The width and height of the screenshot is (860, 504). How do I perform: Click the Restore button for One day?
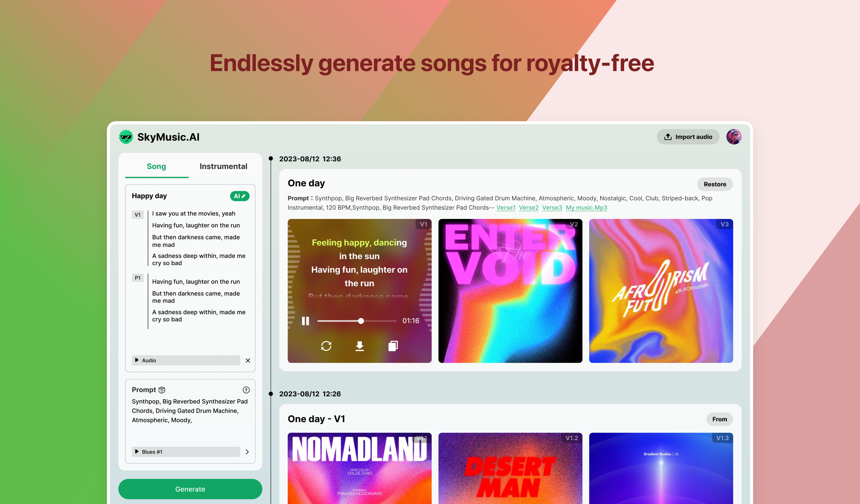tap(715, 184)
